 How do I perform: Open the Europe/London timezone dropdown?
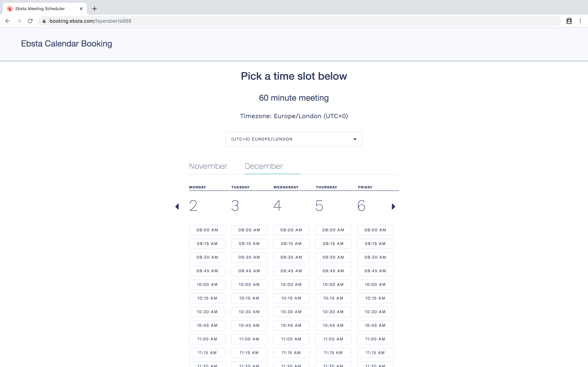tap(294, 139)
